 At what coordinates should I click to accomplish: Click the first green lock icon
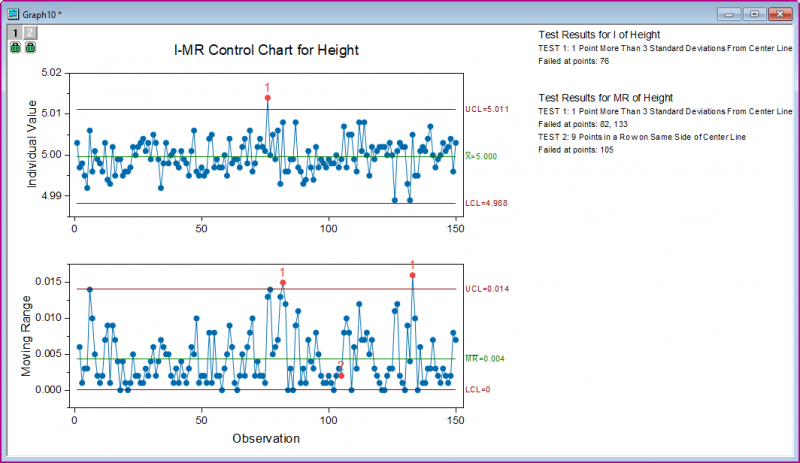click(x=15, y=47)
